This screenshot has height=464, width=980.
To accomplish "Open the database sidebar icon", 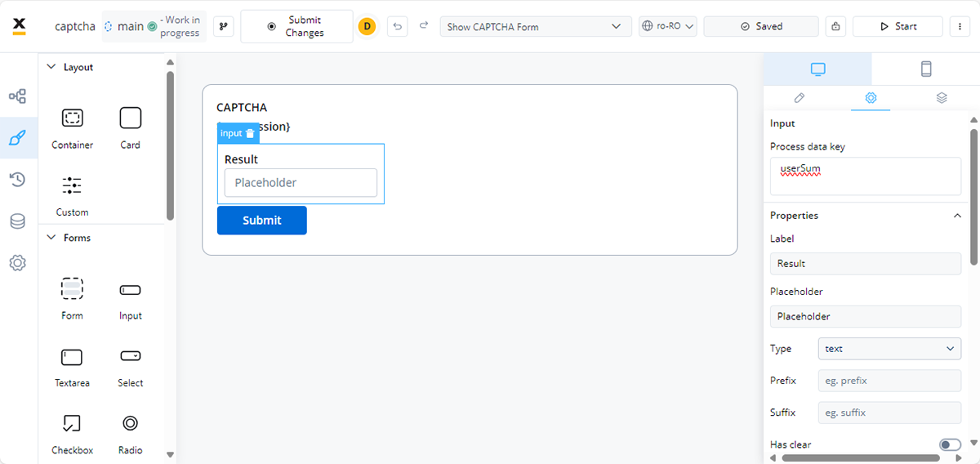I will (18, 221).
